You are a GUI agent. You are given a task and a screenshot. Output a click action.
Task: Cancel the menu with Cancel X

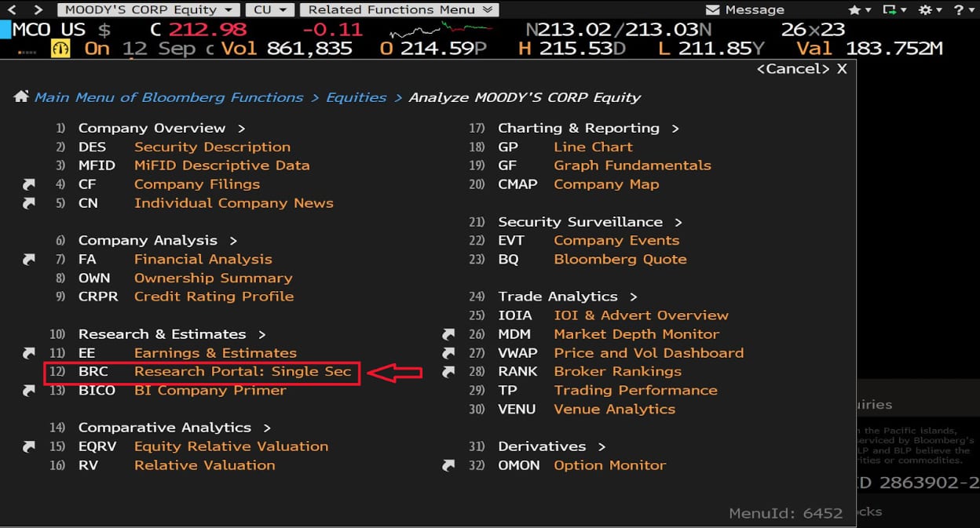pos(802,69)
